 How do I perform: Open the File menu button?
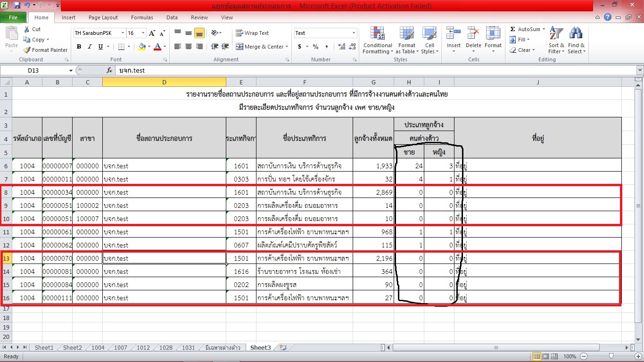click(x=13, y=17)
